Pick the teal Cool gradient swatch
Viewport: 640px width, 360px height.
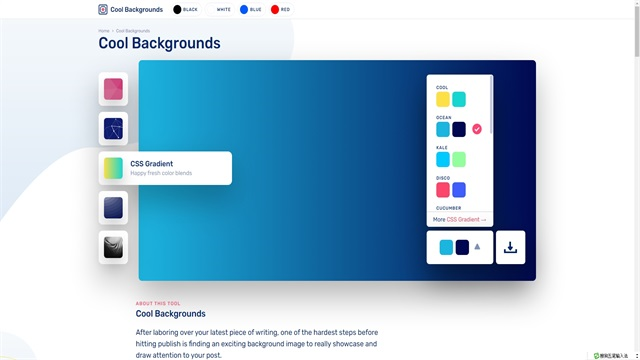click(459, 99)
